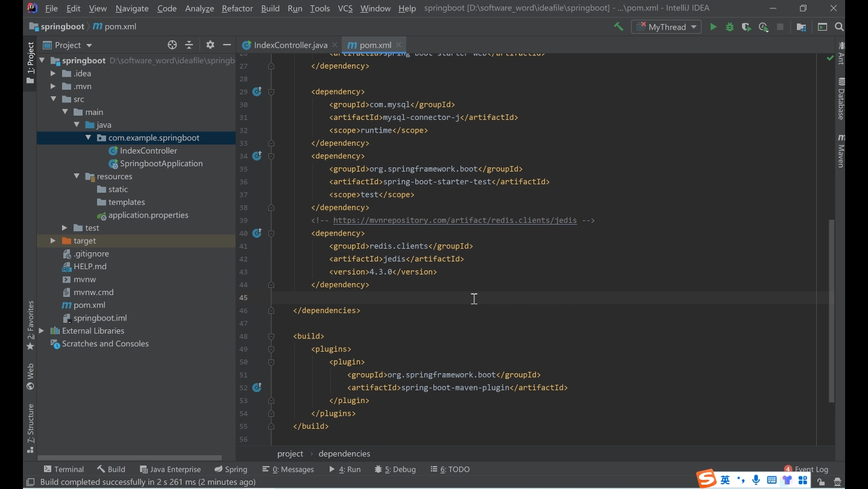Screen dimensions: 868x489
Task: Fold the dependency block at line 40
Action: point(271,233)
